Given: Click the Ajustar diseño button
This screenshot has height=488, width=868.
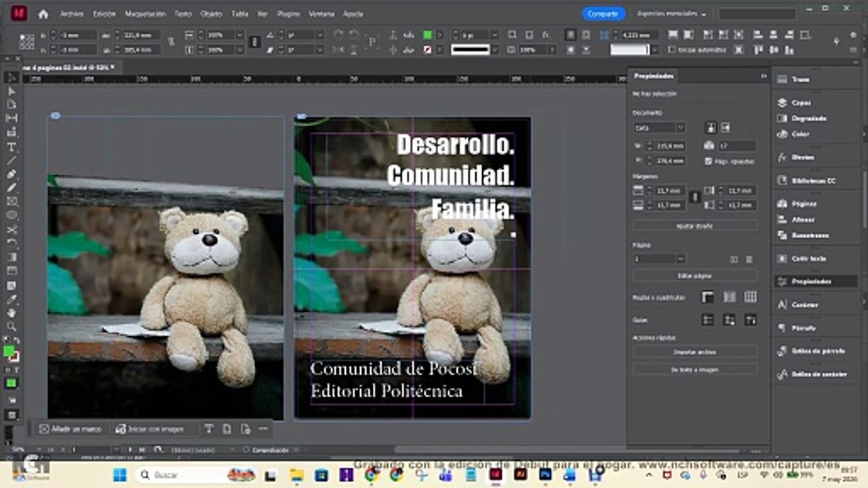Looking at the screenshot, I should pyautogui.click(x=695, y=226).
